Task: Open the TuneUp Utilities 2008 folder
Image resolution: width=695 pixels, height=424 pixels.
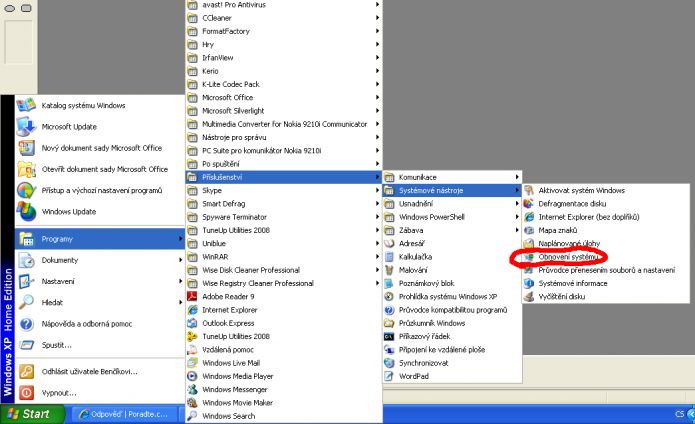Action: (284, 230)
